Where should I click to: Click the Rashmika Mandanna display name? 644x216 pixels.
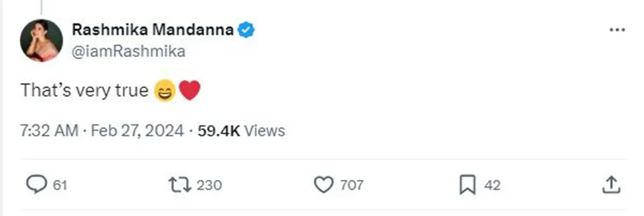point(153,30)
